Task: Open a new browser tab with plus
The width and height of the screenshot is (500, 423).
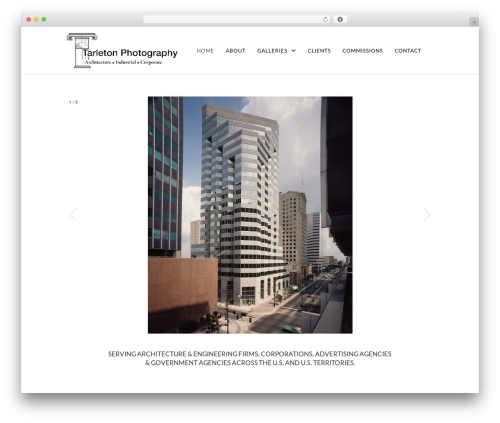Action: tap(474, 22)
